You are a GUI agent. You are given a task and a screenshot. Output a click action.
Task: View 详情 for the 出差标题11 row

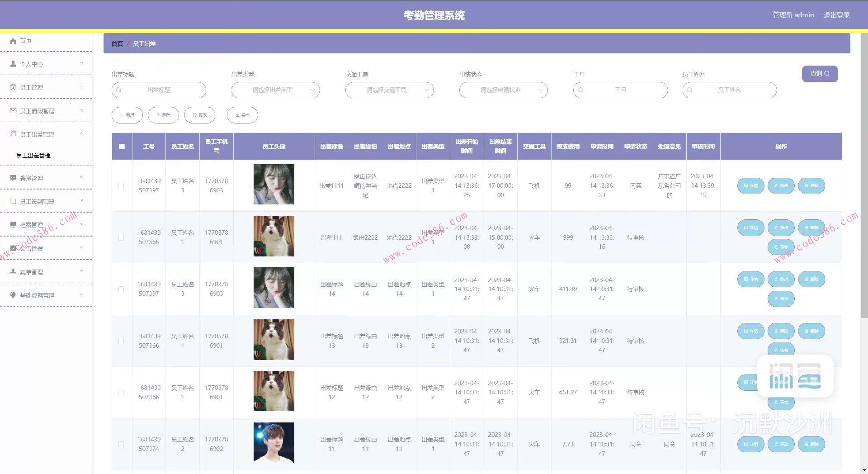pyautogui.click(x=751, y=444)
